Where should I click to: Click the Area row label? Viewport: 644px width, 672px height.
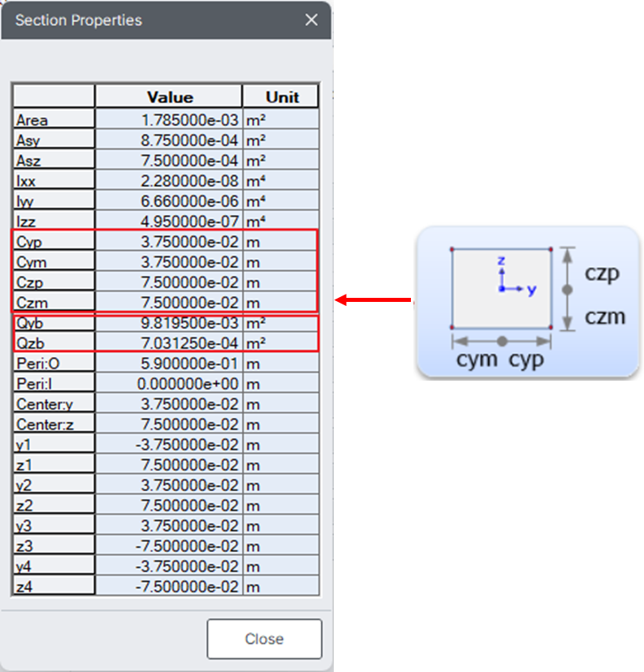54,119
